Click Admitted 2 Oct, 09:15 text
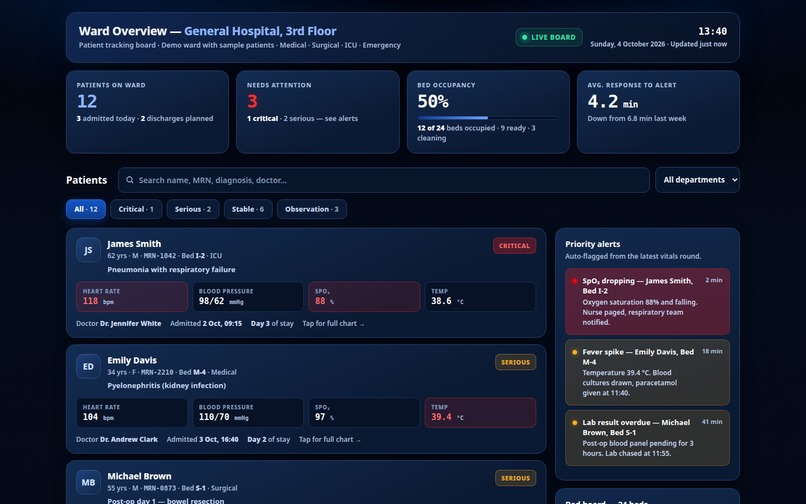The width and height of the screenshot is (806, 504). (x=206, y=323)
